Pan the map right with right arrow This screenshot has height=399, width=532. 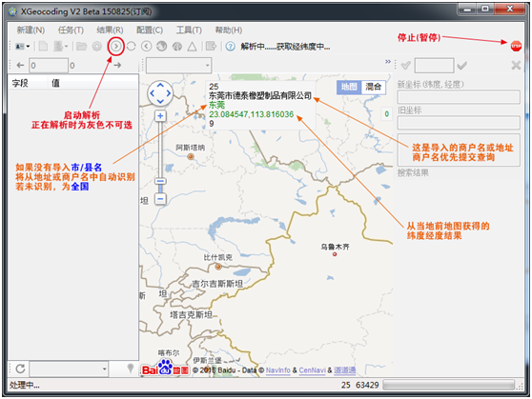(x=169, y=93)
